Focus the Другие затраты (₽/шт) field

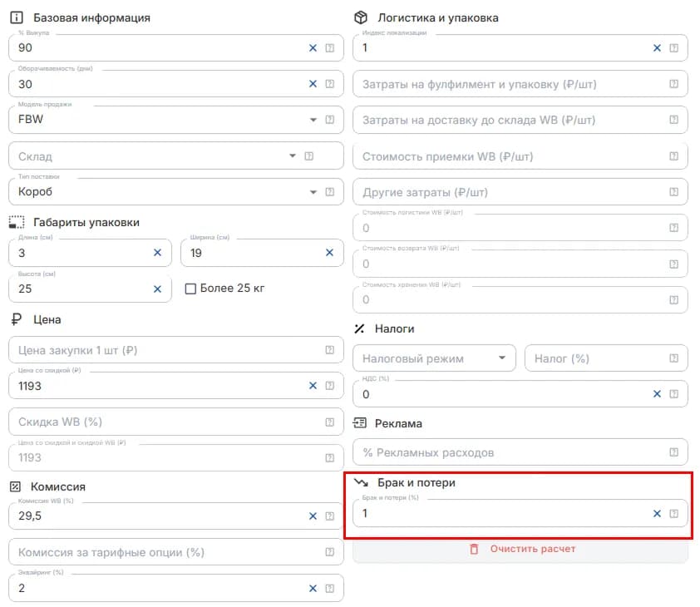coord(520,192)
